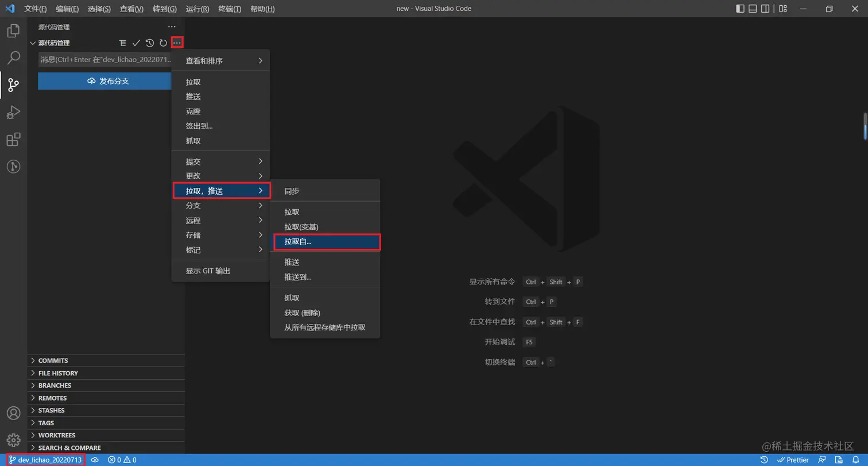868x466 pixels.
Task: Open the Search view in activity bar
Action: (x=13, y=58)
